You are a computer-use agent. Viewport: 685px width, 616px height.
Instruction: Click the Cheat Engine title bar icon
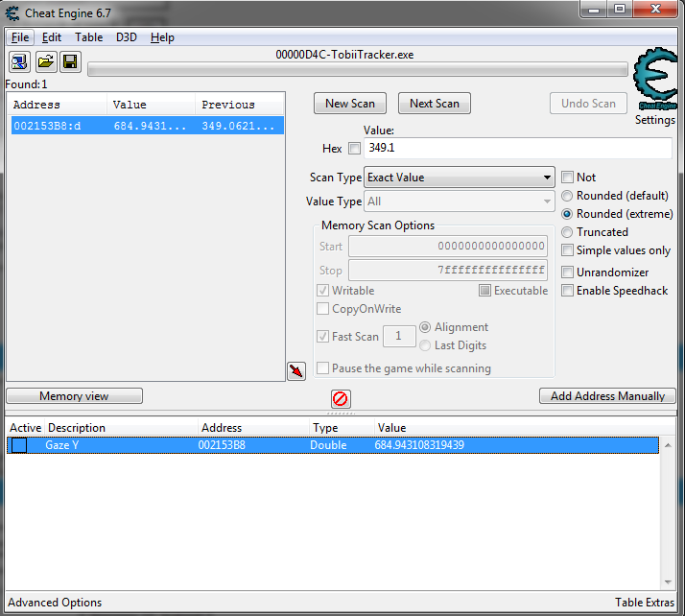(12, 13)
